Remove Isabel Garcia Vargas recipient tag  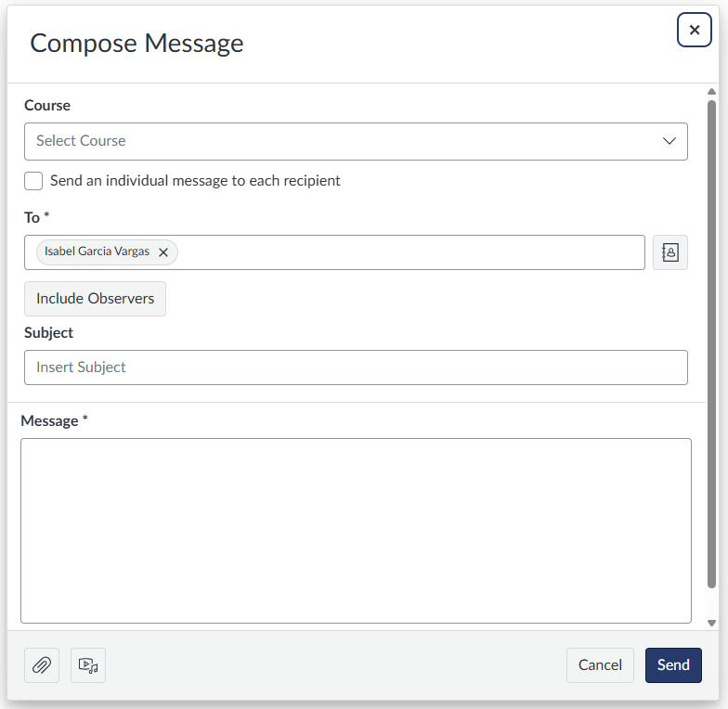pyautogui.click(x=163, y=252)
